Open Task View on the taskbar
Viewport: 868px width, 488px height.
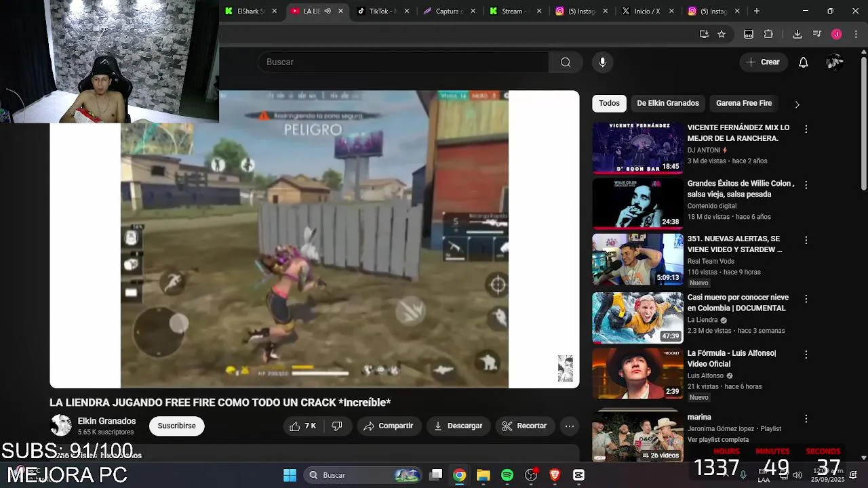pos(436,475)
